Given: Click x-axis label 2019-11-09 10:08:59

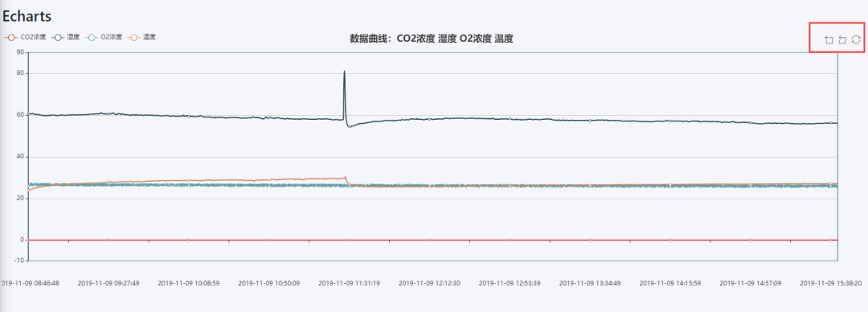Looking at the screenshot, I should click(x=189, y=282).
